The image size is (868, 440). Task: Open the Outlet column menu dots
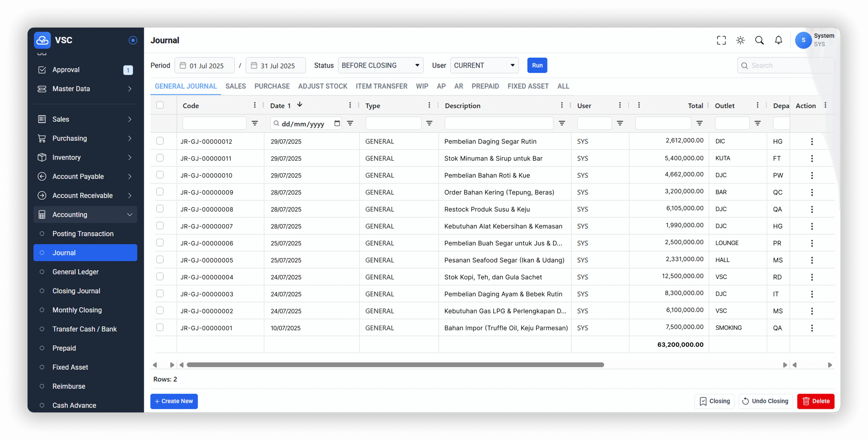757,105
